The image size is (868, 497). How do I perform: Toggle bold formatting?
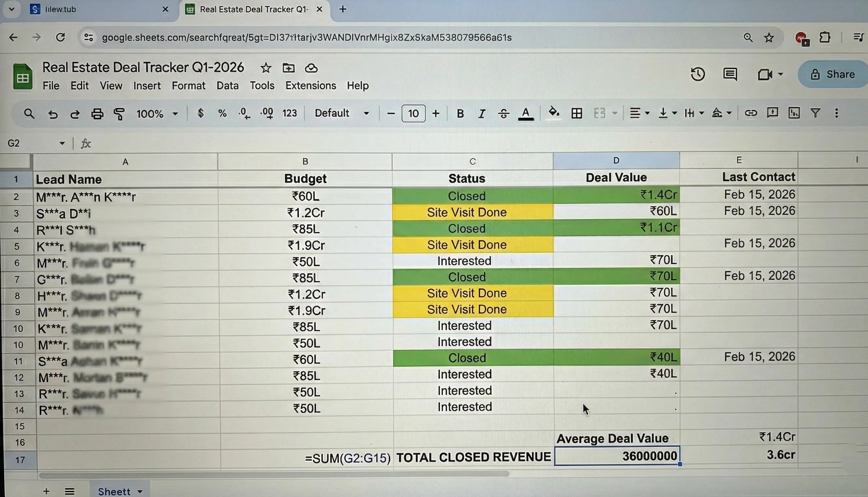(x=460, y=114)
